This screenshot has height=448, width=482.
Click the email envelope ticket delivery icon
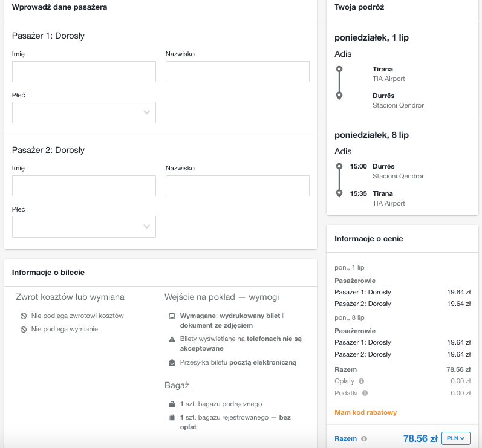172,363
